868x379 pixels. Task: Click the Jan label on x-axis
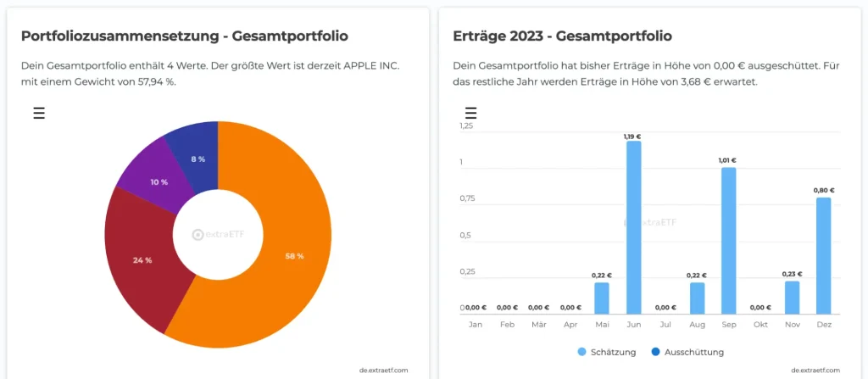pyautogui.click(x=476, y=325)
